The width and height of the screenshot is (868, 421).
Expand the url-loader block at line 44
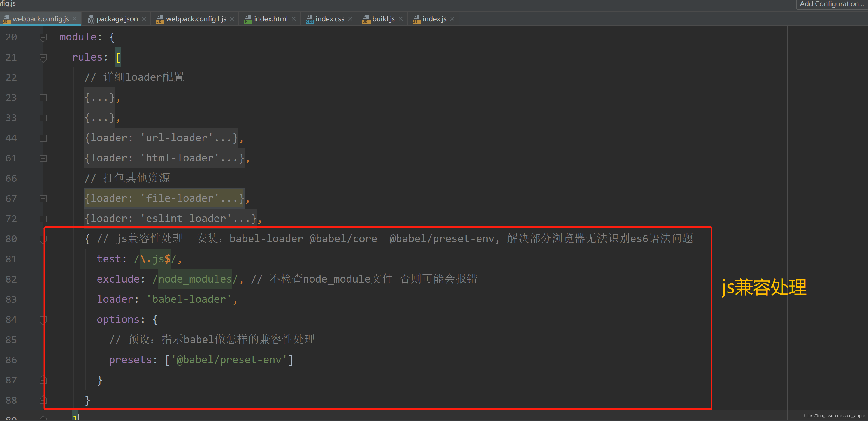[x=43, y=138]
